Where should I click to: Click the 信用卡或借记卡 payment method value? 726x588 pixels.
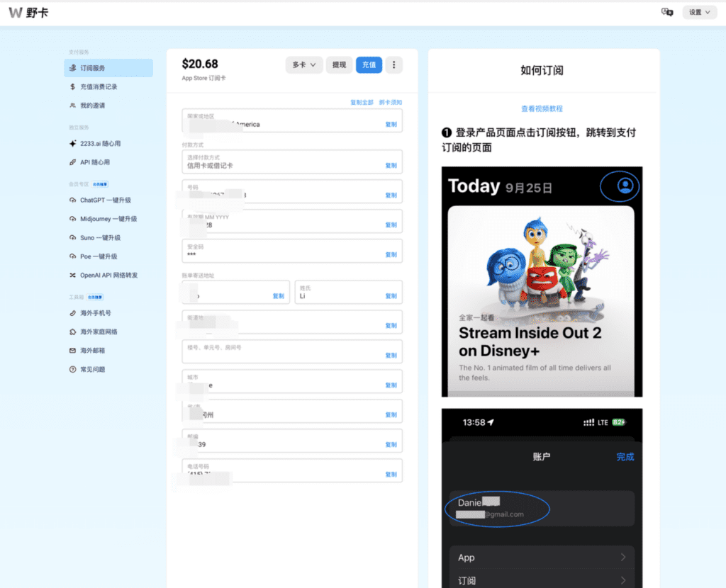210,166
